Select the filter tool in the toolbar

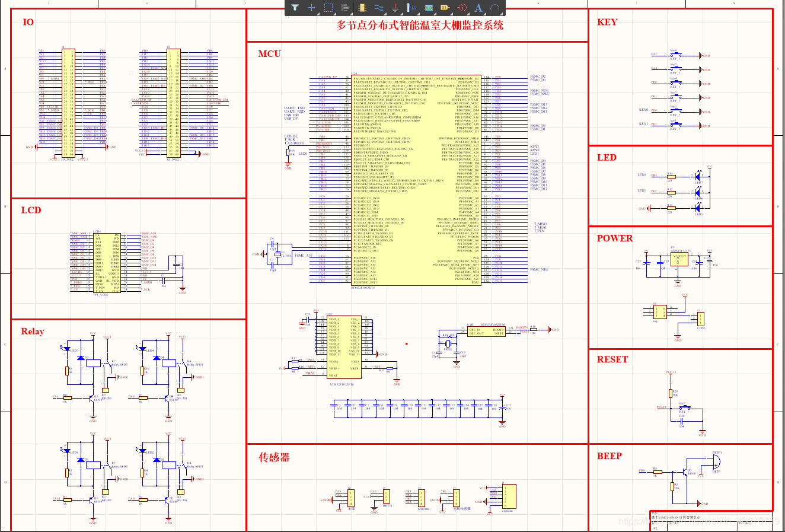[x=295, y=8]
